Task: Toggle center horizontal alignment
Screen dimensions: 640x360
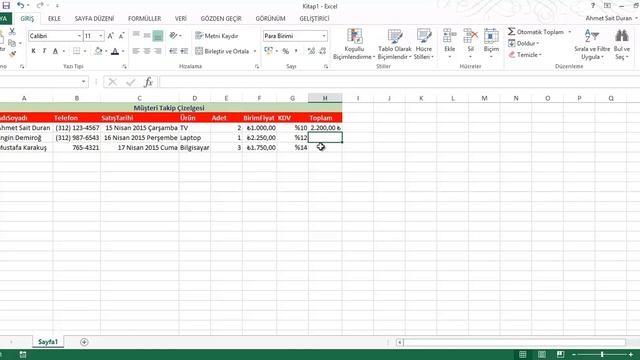Action: click(147, 51)
